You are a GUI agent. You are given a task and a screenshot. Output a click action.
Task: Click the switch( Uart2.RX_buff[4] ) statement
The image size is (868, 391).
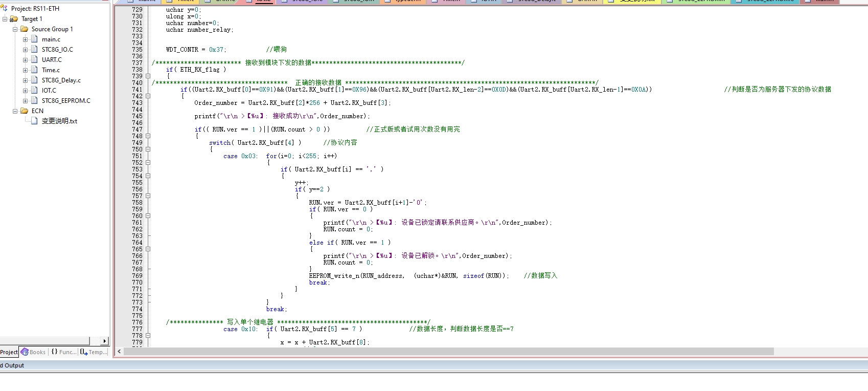pyautogui.click(x=255, y=143)
